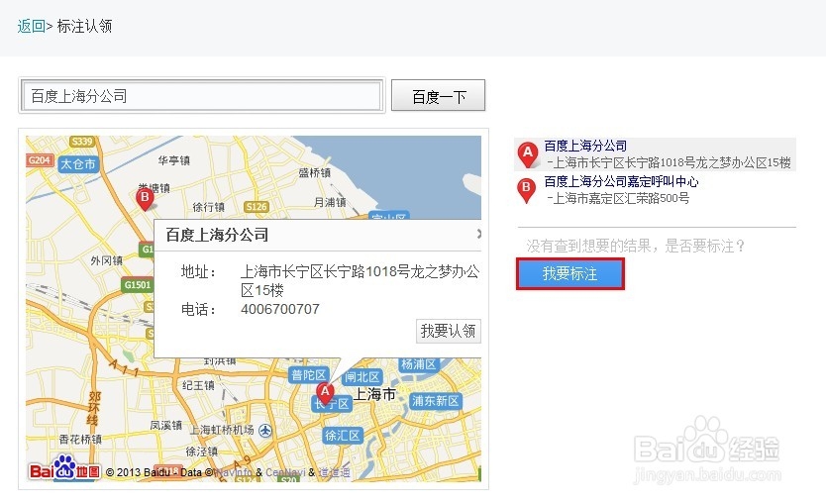Click the 标注认领 breadcrumb text
The width and height of the screenshot is (826, 504).
tap(84, 26)
